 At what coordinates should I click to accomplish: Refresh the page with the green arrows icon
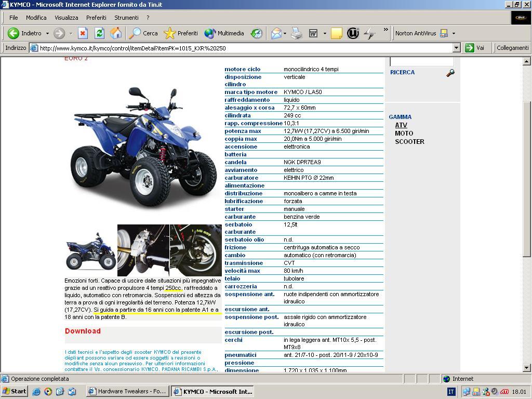pos(99,33)
